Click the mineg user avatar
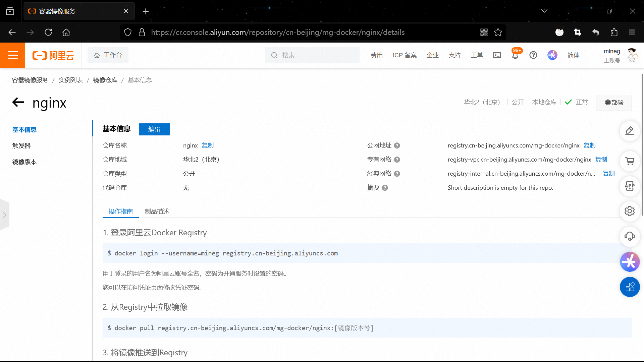 632,55
